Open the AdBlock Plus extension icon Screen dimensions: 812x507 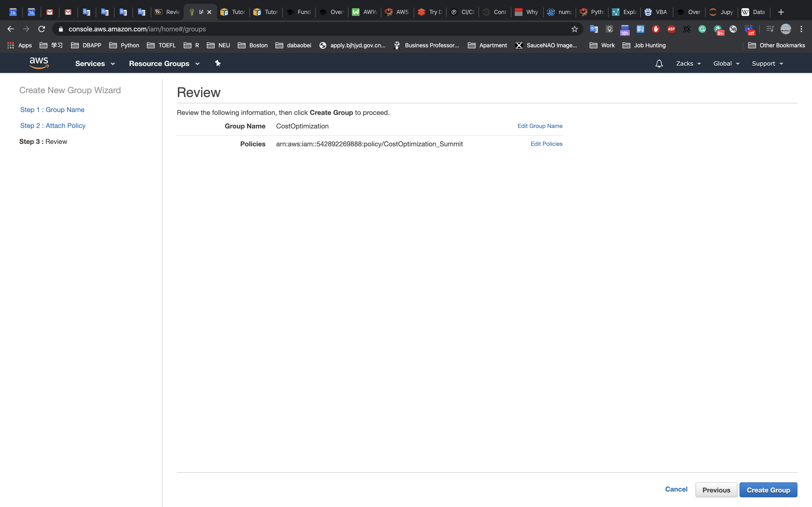pyautogui.click(x=671, y=29)
